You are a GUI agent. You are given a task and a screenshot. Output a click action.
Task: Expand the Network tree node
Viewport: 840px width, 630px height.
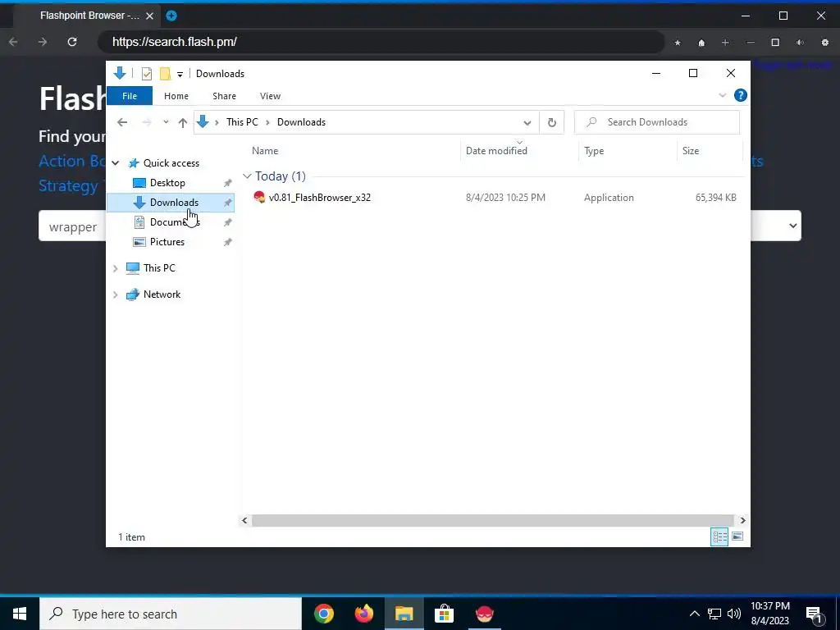point(115,294)
